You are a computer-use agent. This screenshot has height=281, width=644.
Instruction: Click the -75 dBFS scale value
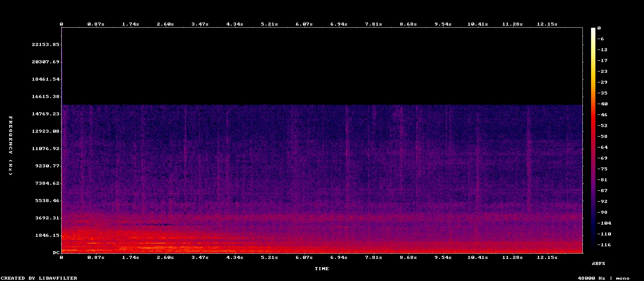(602, 169)
